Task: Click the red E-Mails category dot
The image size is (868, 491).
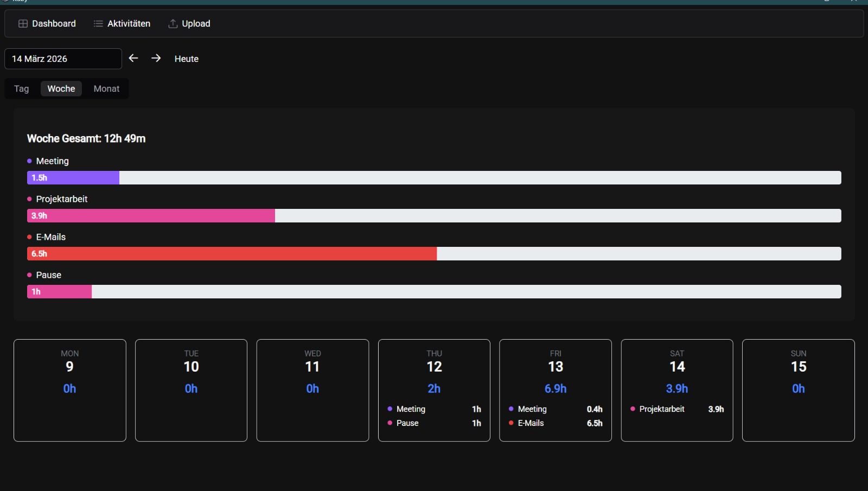Action: [29, 237]
